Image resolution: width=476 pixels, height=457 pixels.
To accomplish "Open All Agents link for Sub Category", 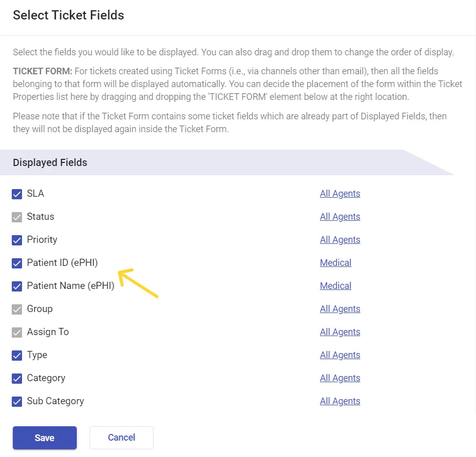I will click(340, 401).
